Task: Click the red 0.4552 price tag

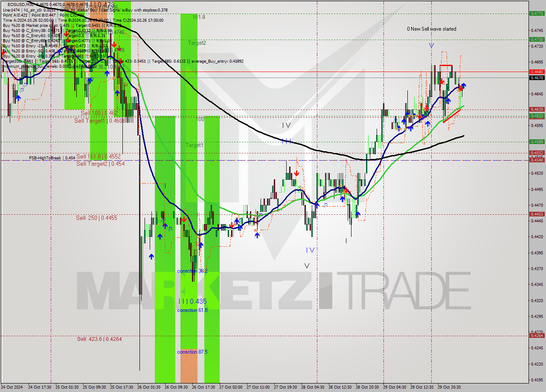Action: tap(537, 153)
